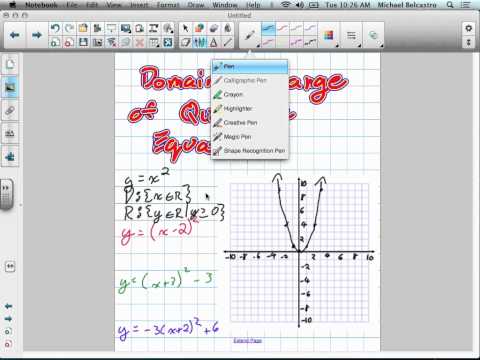480x360 pixels.
Task: Click the Open File folder icon
Action: click(83, 28)
